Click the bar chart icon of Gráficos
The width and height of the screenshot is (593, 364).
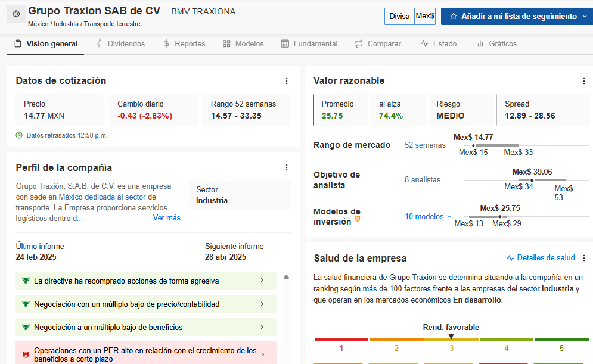point(480,44)
